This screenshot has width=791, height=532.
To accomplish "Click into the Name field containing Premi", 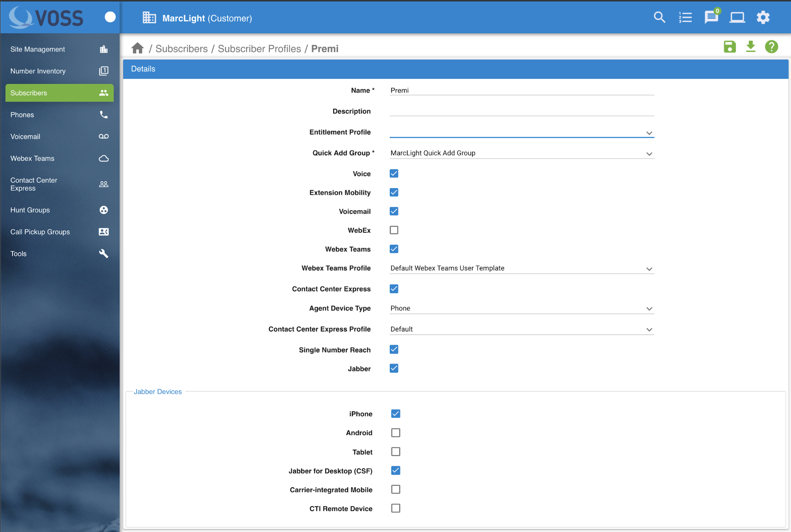I will pos(522,91).
